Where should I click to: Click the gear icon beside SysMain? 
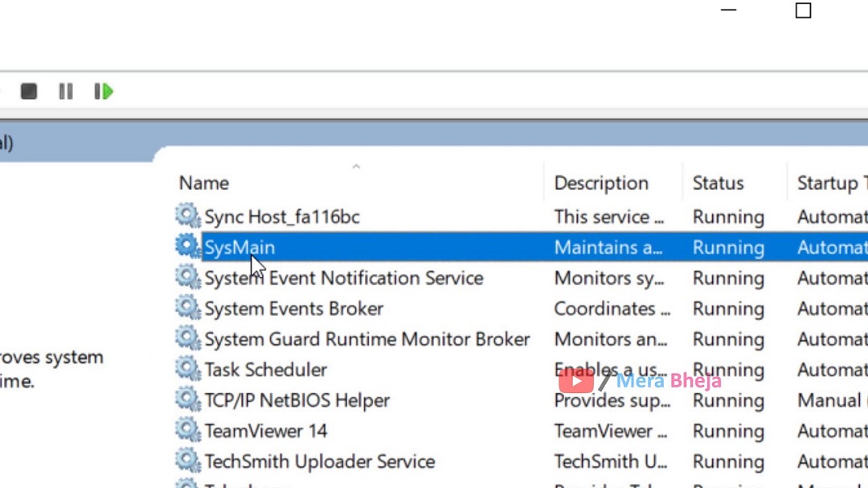coord(187,247)
